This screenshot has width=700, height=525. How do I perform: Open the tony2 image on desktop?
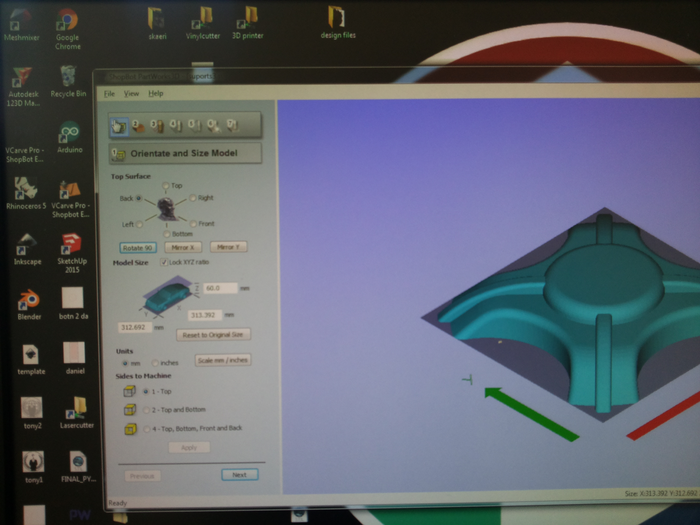32,412
